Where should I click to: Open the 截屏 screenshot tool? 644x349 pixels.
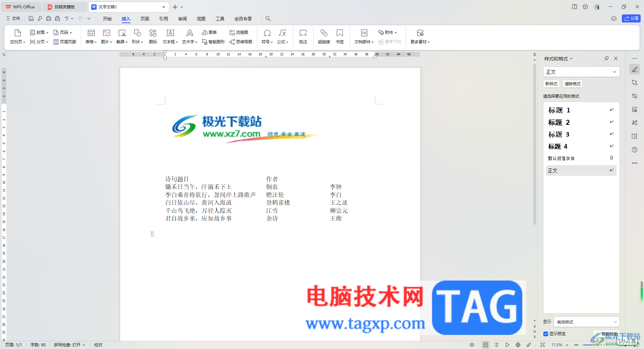coord(122,37)
